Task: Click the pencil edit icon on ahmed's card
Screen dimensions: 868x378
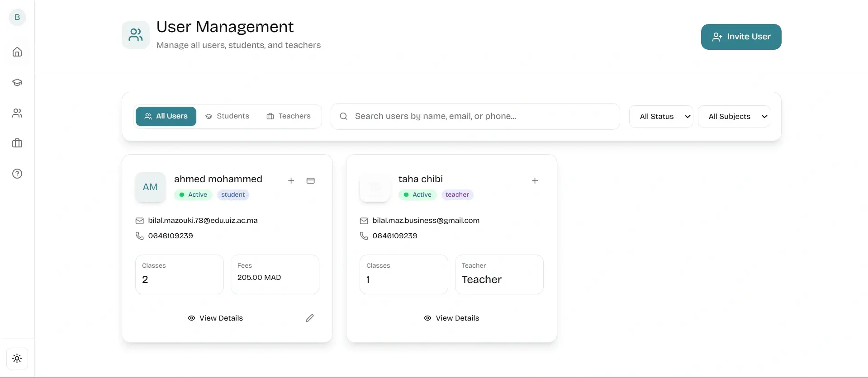Action: pyautogui.click(x=310, y=318)
